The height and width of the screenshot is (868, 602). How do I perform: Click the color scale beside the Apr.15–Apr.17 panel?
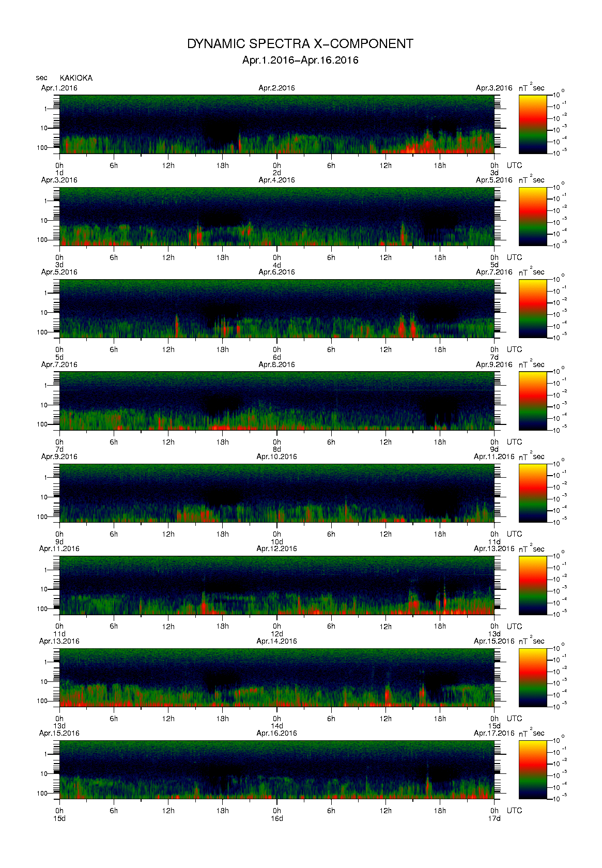[533, 769]
